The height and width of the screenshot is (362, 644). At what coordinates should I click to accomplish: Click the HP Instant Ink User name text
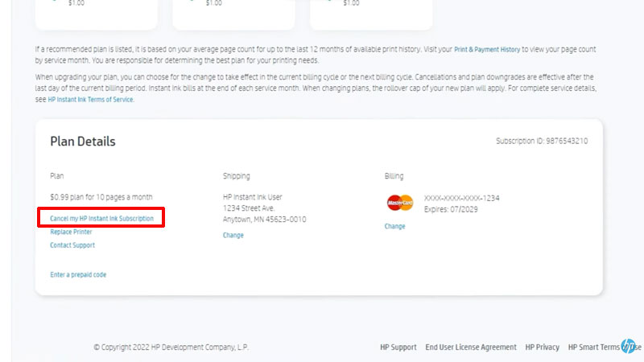point(252,197)
